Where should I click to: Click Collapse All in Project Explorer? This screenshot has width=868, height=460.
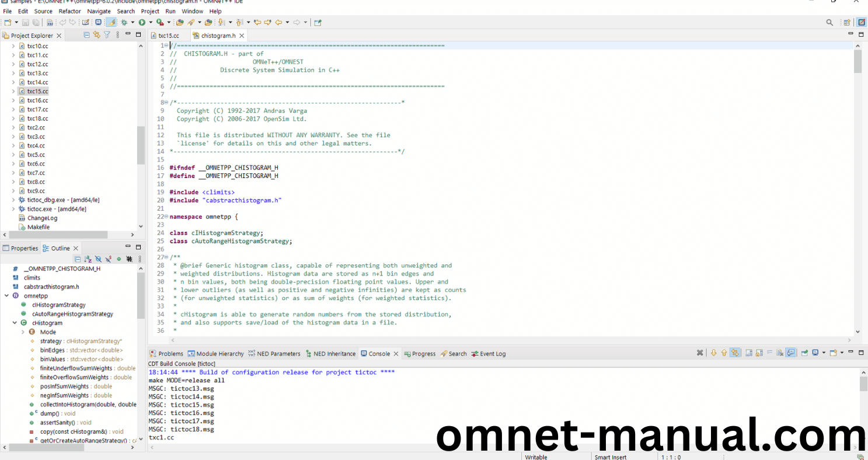pos(86,35)
